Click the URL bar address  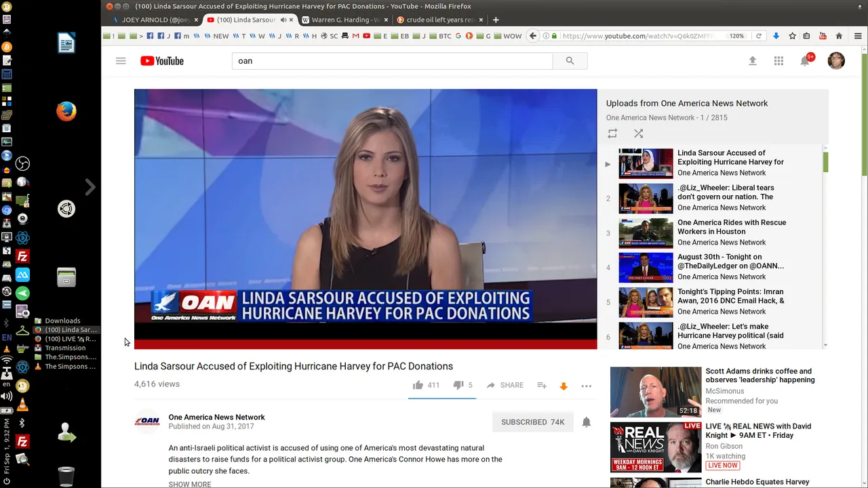(637, 36)
